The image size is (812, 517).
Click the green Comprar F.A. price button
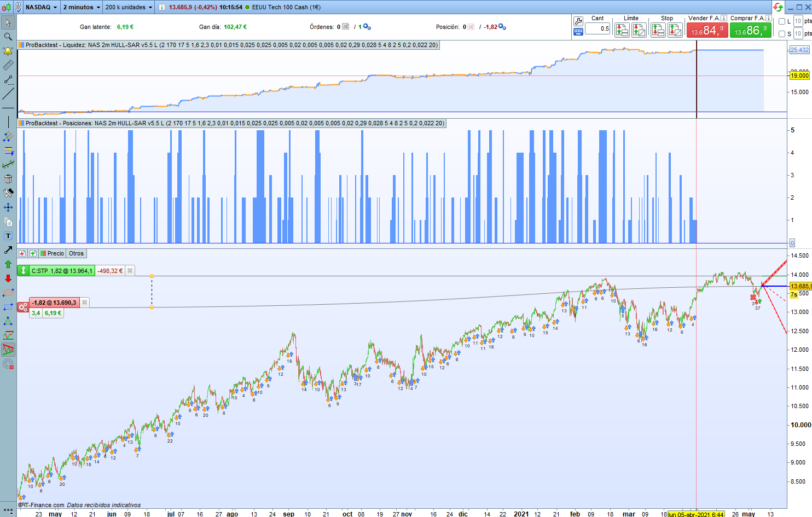point(751,30)
